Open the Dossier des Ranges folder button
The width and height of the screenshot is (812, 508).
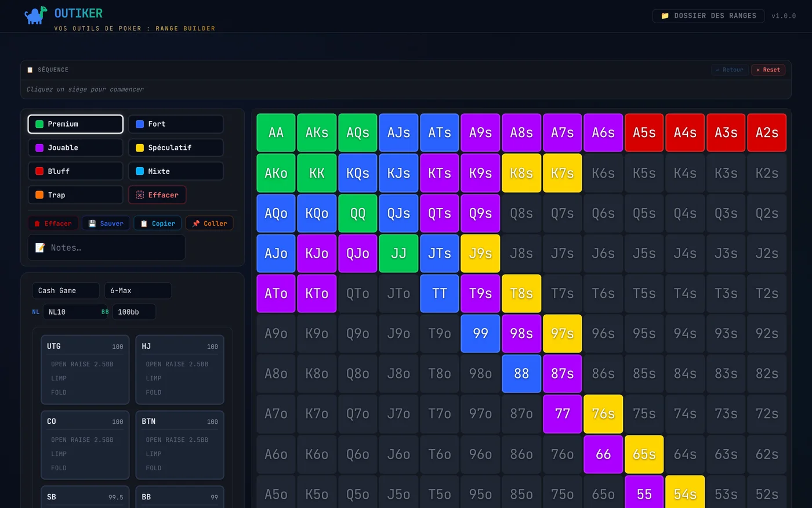(708, 16)
